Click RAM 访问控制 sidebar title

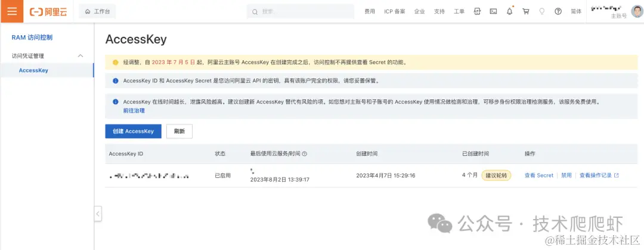[x=32, y=37]
